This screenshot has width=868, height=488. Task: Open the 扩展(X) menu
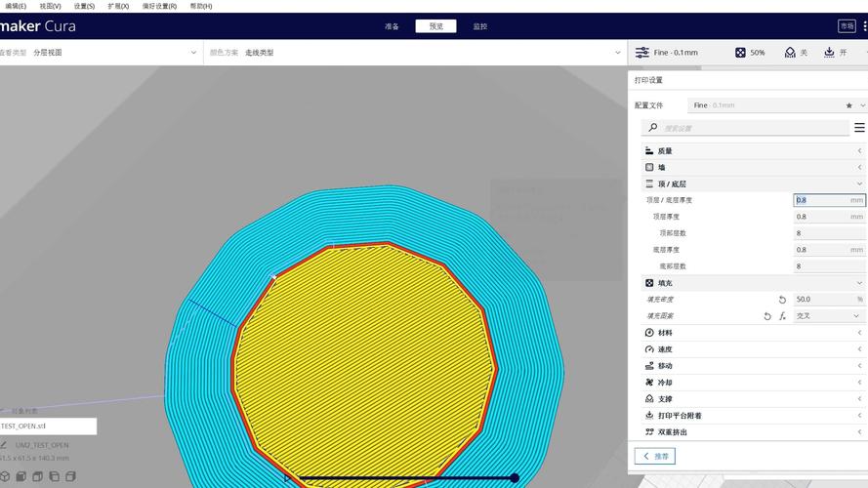click(x=118, y=6)
